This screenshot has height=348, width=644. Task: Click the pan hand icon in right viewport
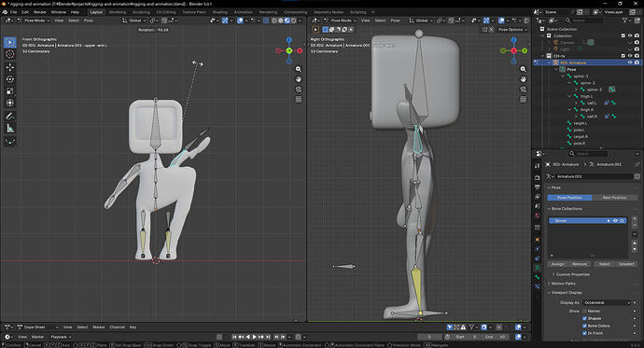[x=524, y=79]
